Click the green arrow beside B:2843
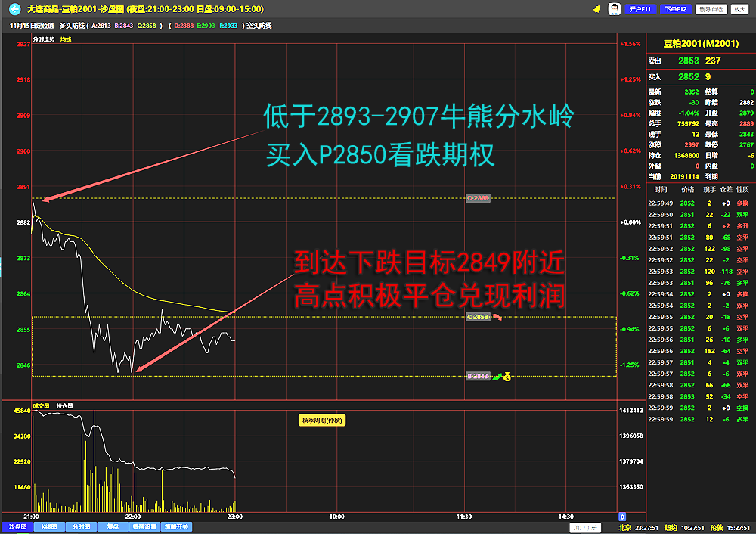Image resolution: width=756 pixels, height=534 pixels. click(497, 376)
